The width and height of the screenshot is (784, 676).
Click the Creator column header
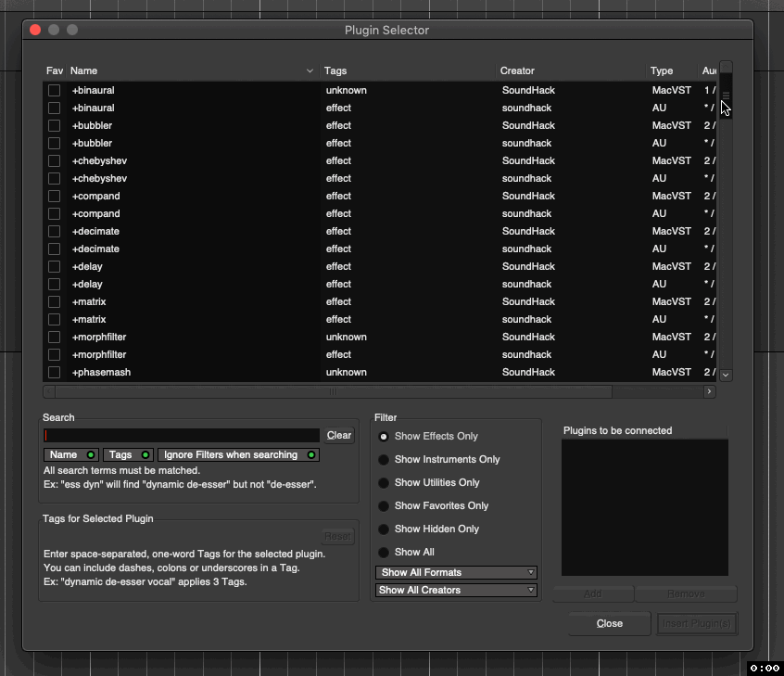tap(517, 70)
